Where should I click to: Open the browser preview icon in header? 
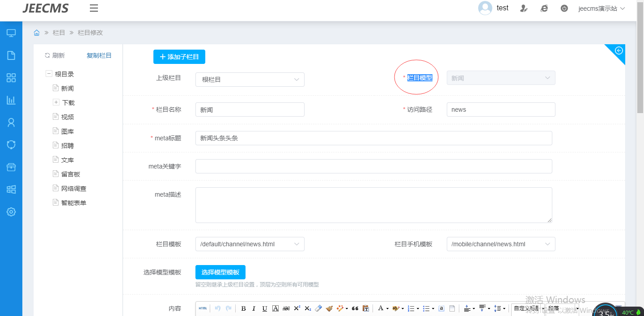[544, 8]
